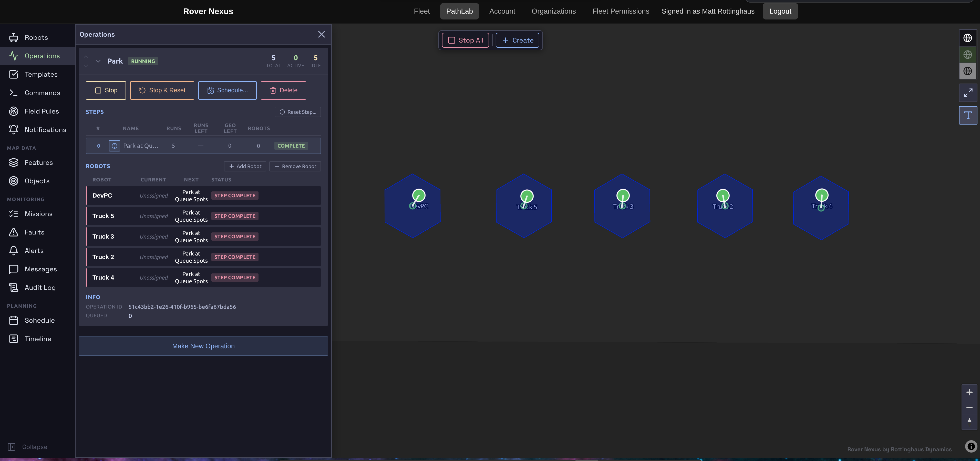Open the Audit Log

click(x=37, y=288)
